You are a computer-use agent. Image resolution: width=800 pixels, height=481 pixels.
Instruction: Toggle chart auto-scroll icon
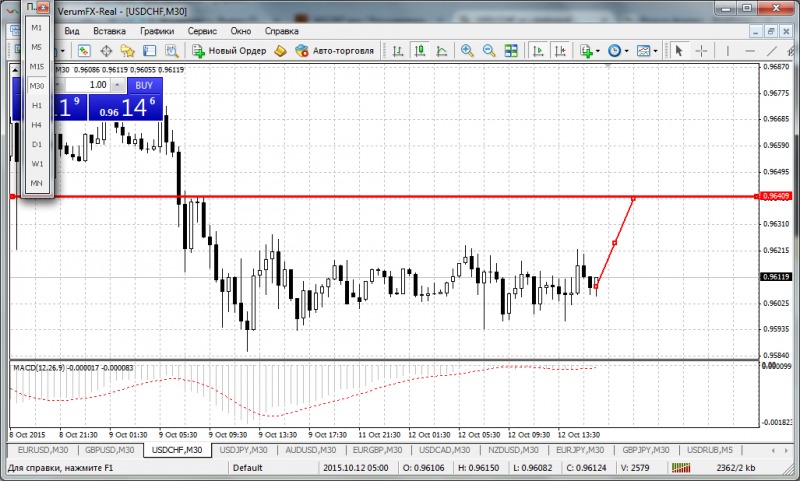(x=538, y=50)
